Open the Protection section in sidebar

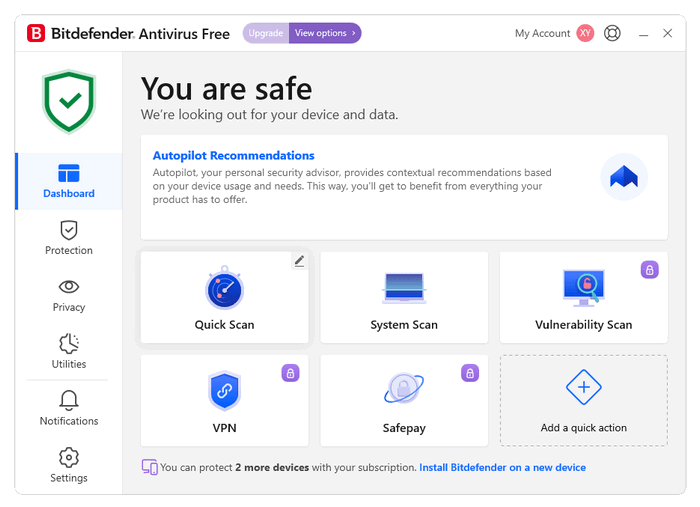[69, 238]
